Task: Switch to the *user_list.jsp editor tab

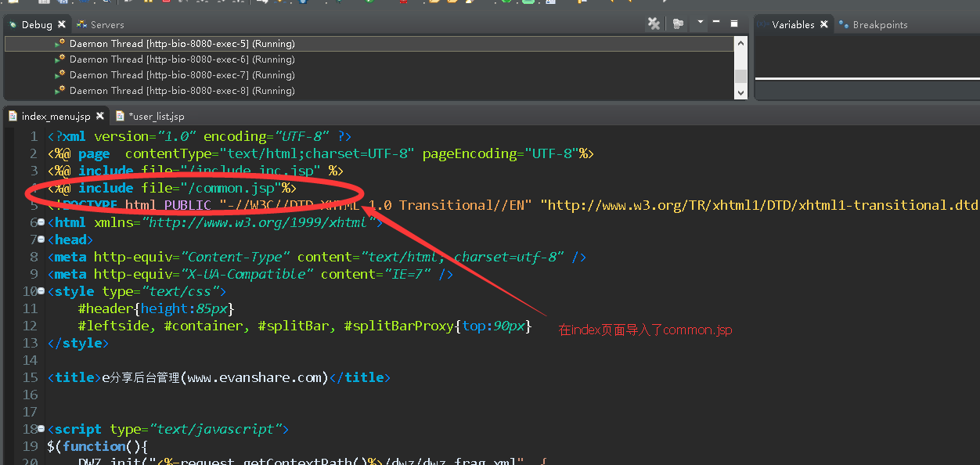Action: click(150, 116)
